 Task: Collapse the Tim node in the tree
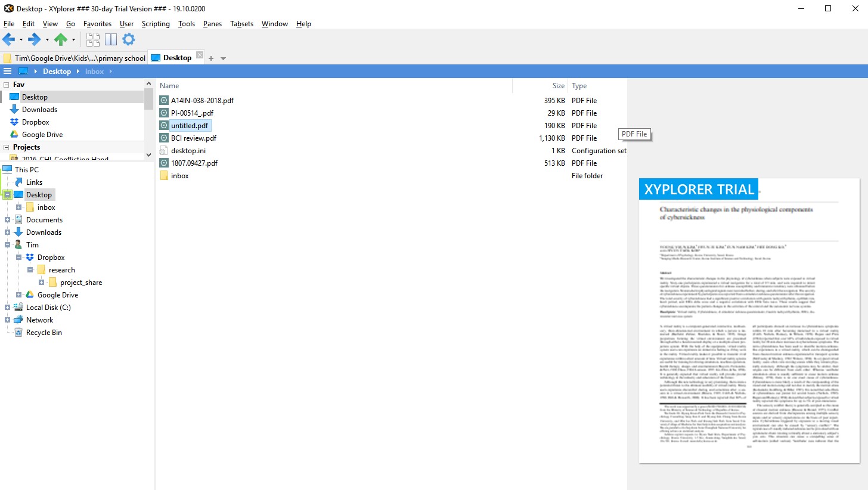tap(8, 244)
